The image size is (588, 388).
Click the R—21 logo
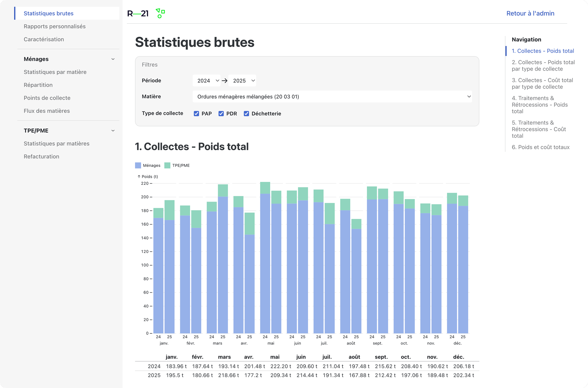138,13
